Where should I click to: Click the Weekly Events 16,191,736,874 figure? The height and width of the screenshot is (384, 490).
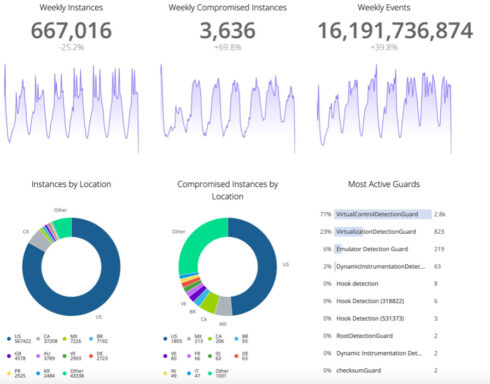click(395, 30)
